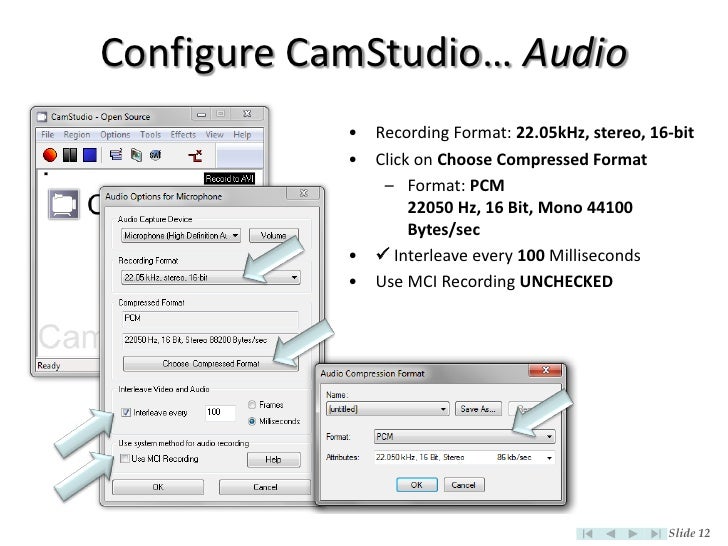Expand the Attributes dropdown in compression dialog
The height and width of the screenshot is (546, 728).
[464, 458]
